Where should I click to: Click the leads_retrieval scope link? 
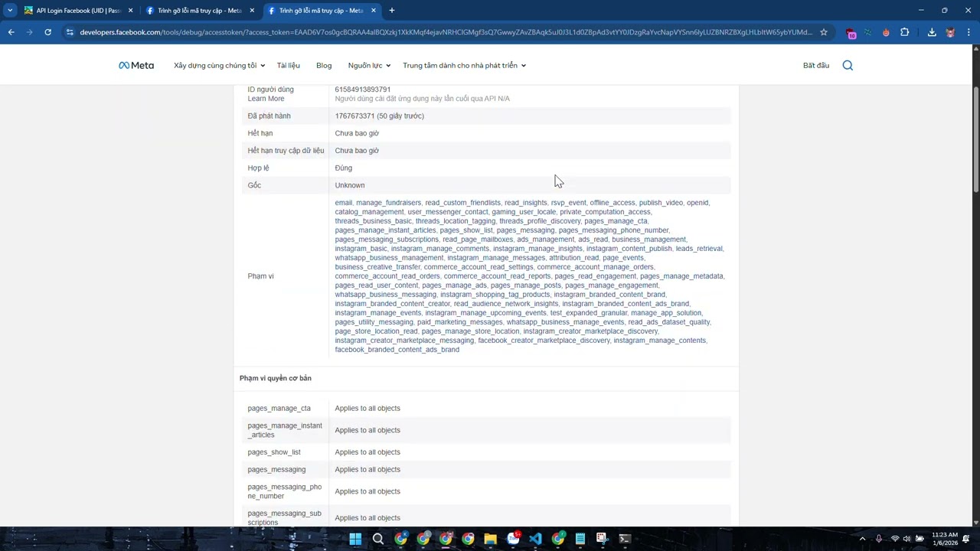coord(698,249)
